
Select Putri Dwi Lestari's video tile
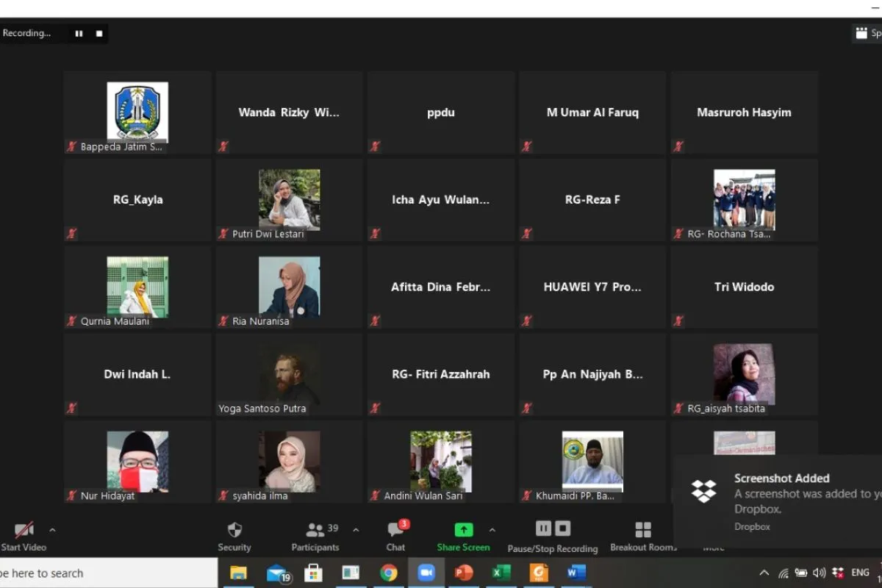(x=289, y=200)
